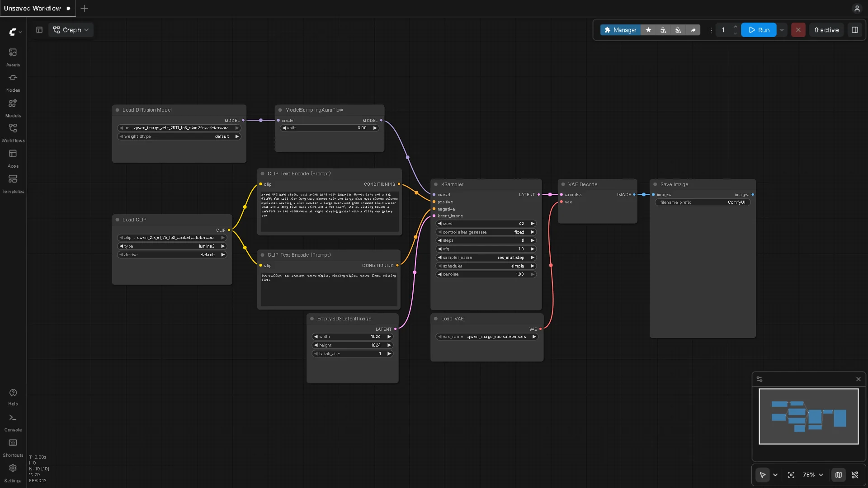Click the star icon next to Manager
This screenshot has width=868, height=488.
point(648,30)
